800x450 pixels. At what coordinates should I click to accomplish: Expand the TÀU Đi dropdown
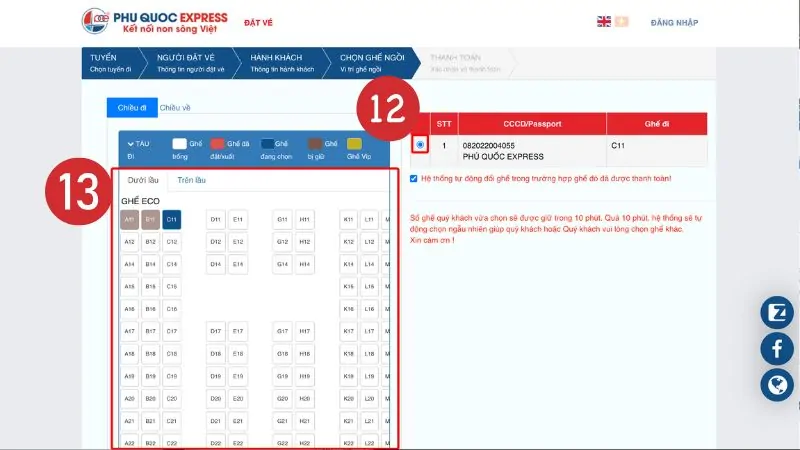138,149
